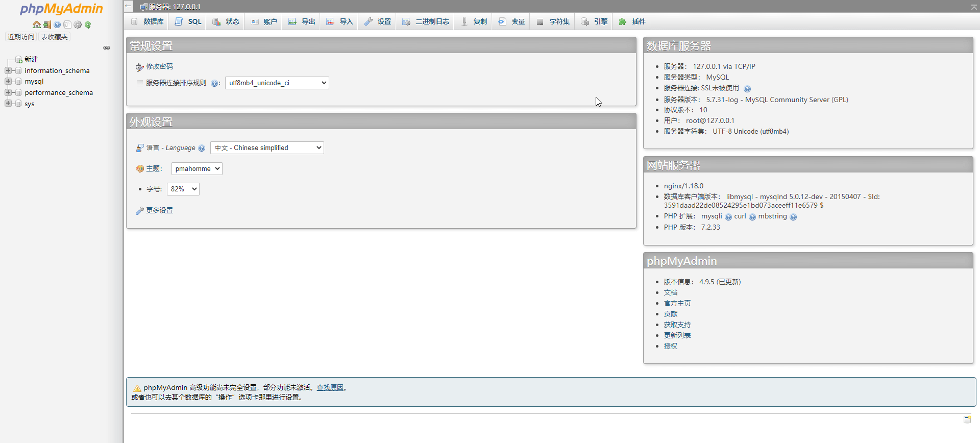Open the 贡献 link
Screen dimensions: 980x443
671,314
